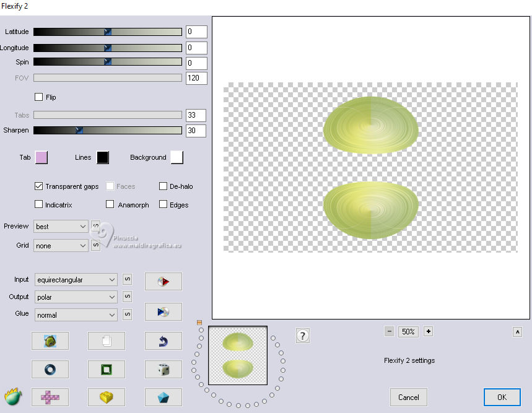Enable the Edges checkbox
532x413 pixels.
(164, 204)
